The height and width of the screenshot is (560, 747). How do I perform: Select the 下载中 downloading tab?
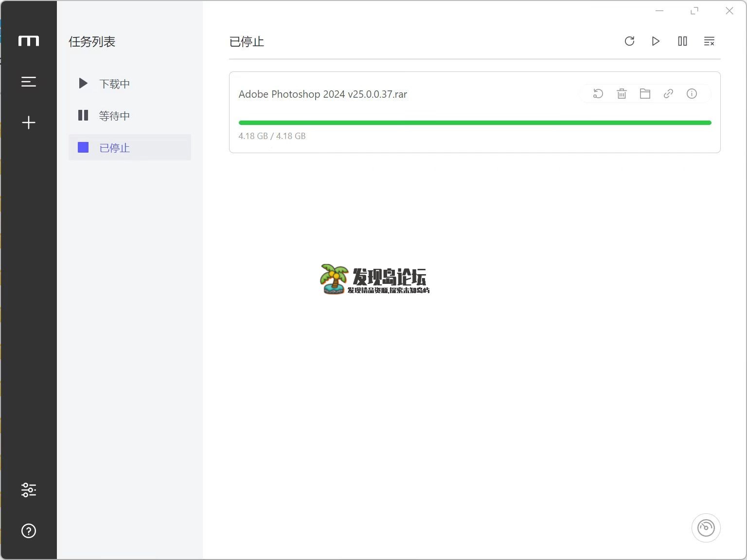pyautogui.click(x=130, y=84)
